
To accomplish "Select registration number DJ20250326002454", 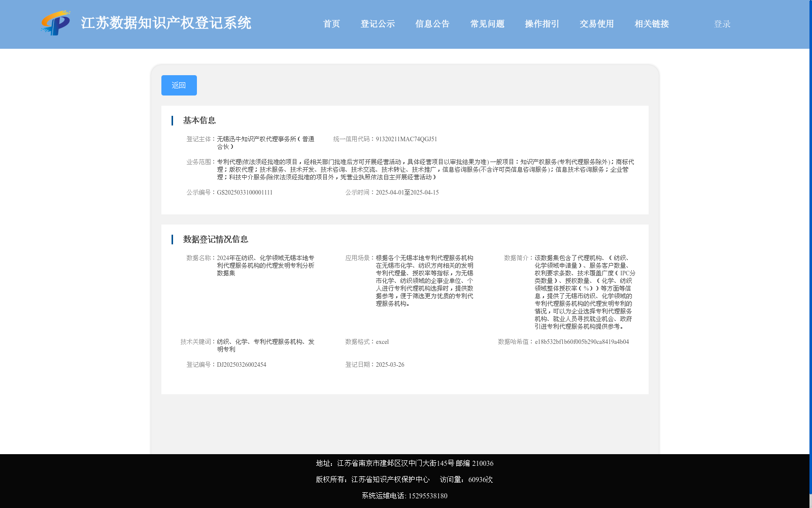I will point(242,365).
